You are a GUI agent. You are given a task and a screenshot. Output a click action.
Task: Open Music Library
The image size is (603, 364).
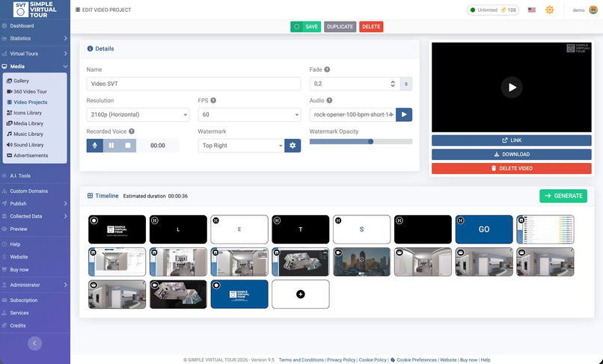[28, 134]
